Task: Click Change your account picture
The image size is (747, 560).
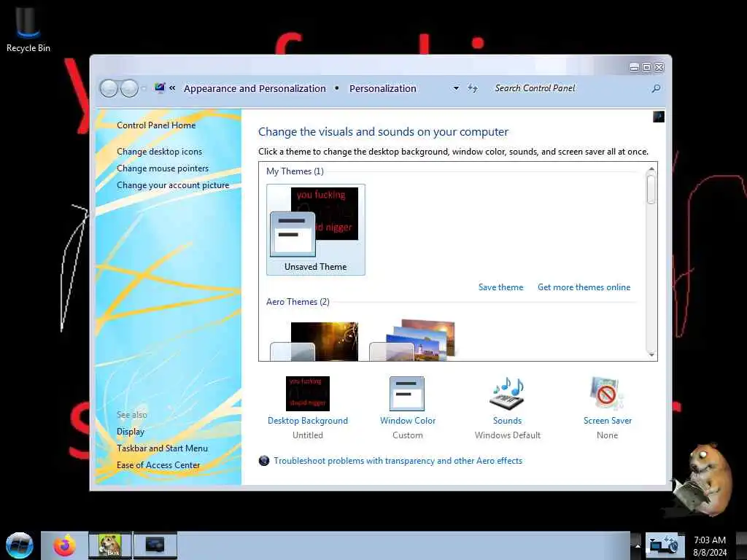Action: coord(173,185)
